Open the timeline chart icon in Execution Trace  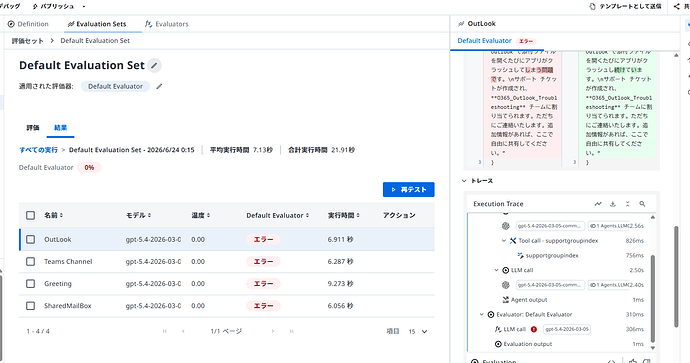tap(598, 204)
